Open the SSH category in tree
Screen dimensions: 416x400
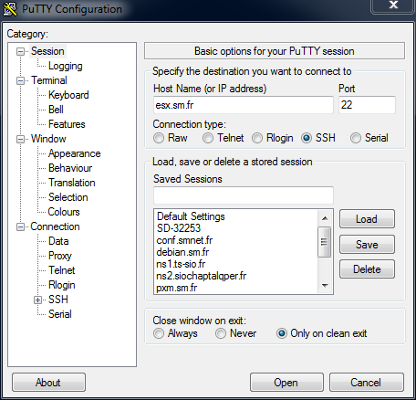click(x=58, y=300)
